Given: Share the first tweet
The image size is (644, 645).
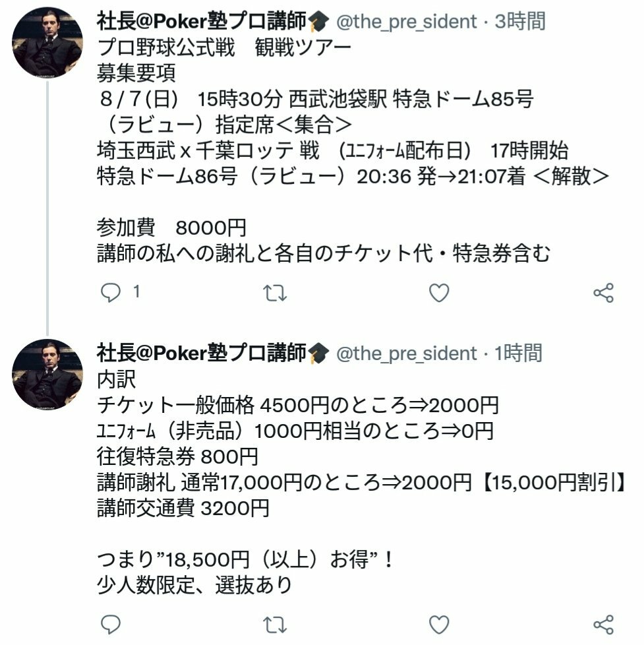Looking at the screenshot, I should point(603,293).
